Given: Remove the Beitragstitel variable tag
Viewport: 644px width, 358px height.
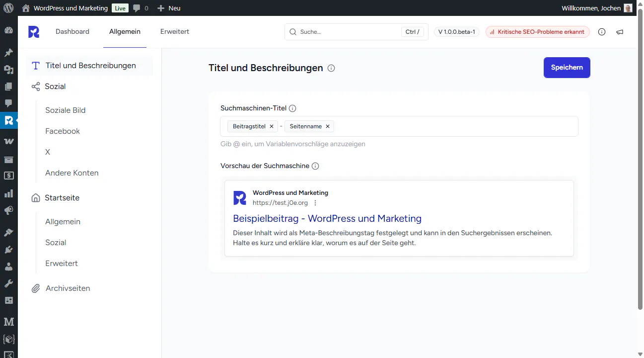Looking at the screenshot, I should pyautogui.click(x=272, y=127).
